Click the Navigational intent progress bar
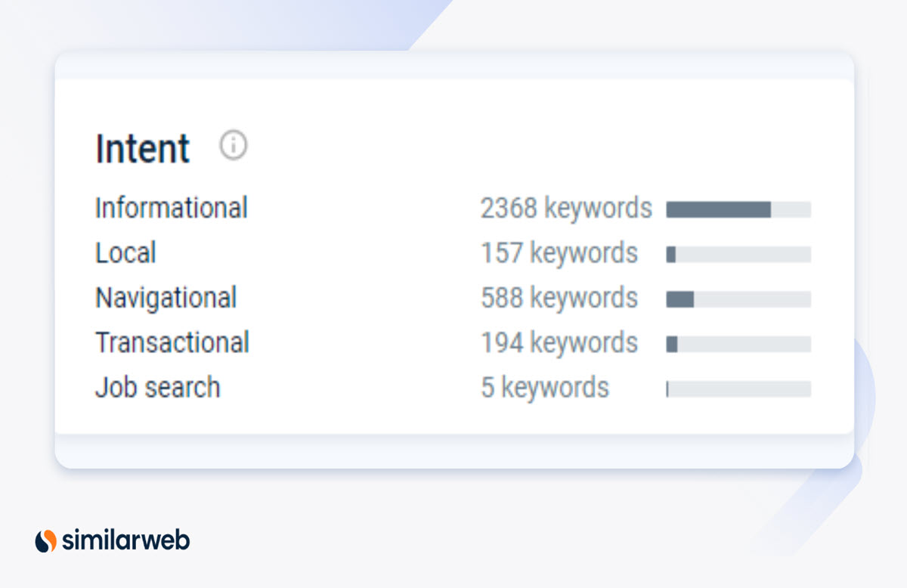 (738, 299)
